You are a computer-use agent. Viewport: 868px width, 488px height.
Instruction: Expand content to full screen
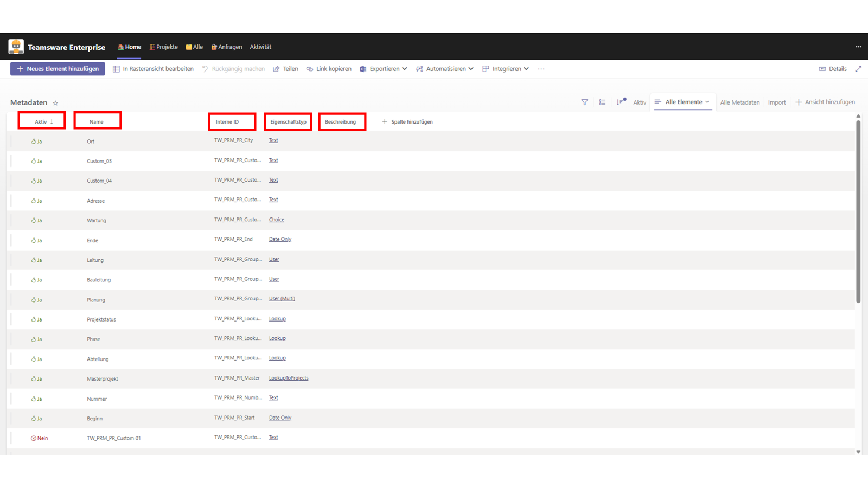pyautogui.click(x=858, y=69)
